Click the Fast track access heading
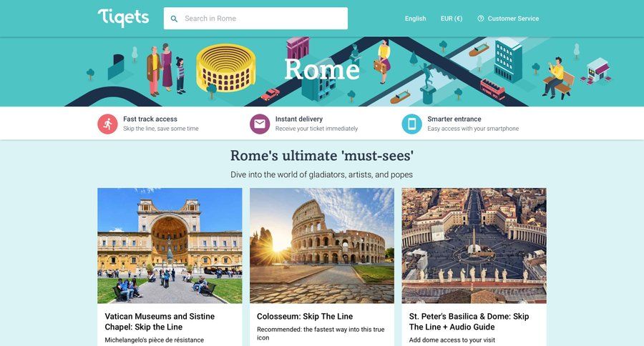Screen dimensions: 644x346 click(150, 119)
